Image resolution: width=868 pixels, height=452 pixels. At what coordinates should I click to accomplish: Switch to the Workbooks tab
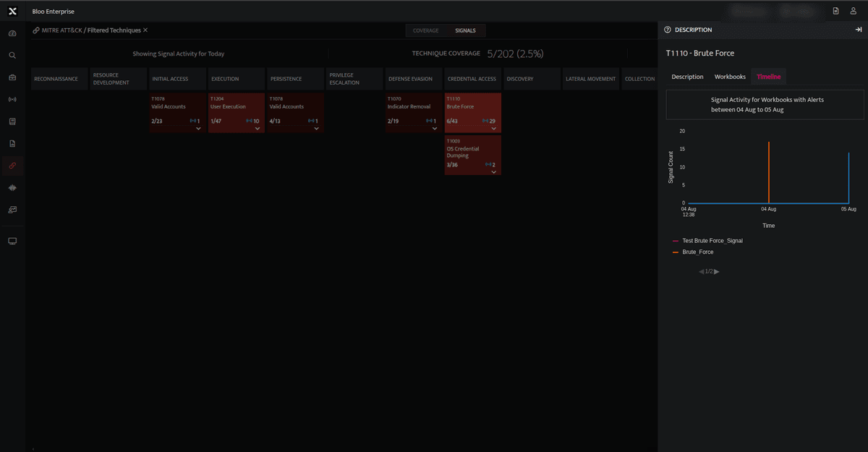coord(730,77)
